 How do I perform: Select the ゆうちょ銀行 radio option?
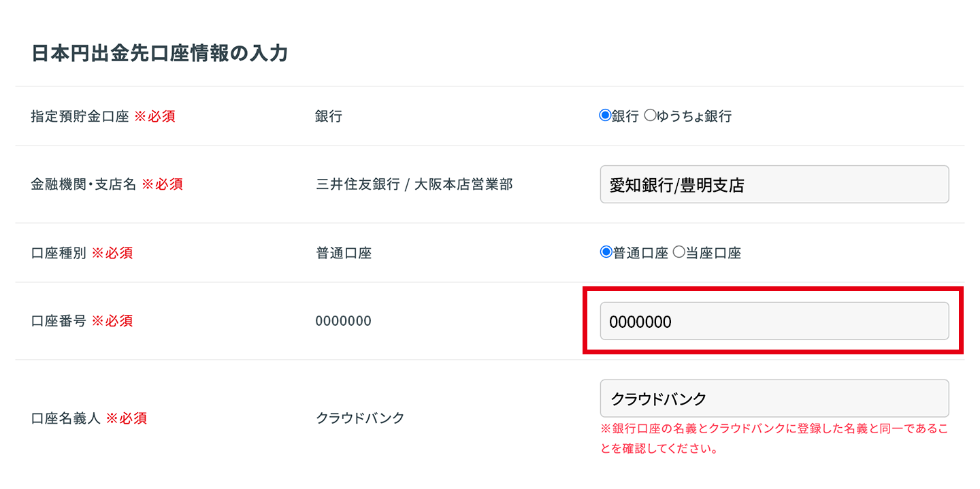coord(650,116)
